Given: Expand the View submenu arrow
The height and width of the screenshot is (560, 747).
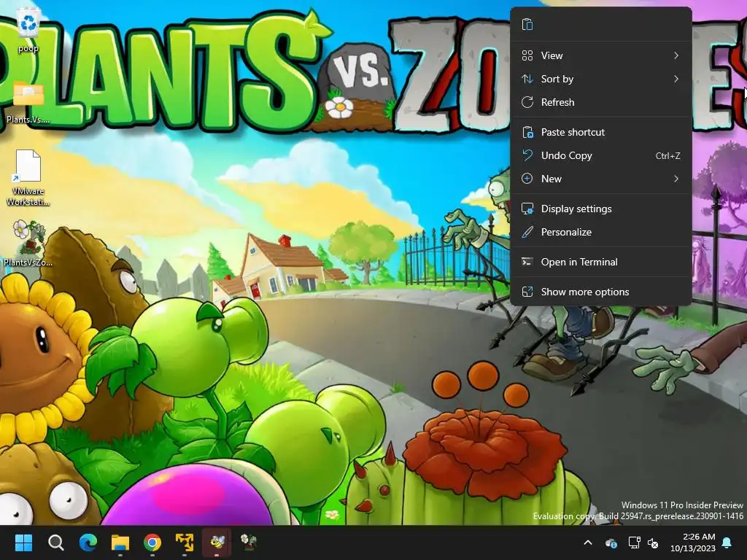Looking at the screenshot, I should [x=676, y=55].
